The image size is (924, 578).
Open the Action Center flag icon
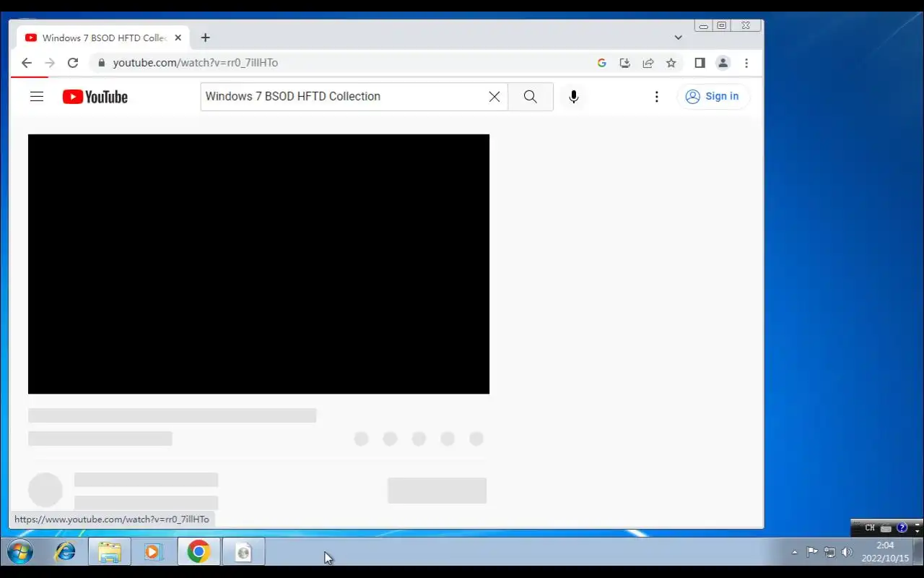[x=812, y=552]
